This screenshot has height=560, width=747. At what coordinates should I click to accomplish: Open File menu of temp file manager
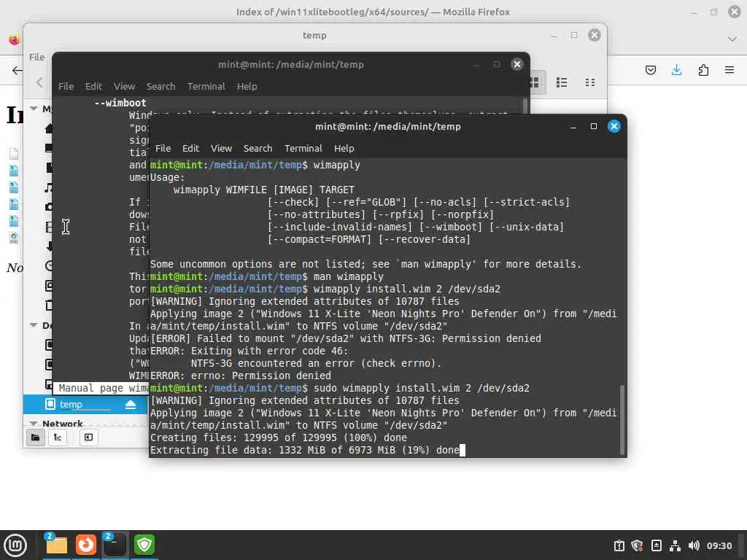(x=36, y=57)
